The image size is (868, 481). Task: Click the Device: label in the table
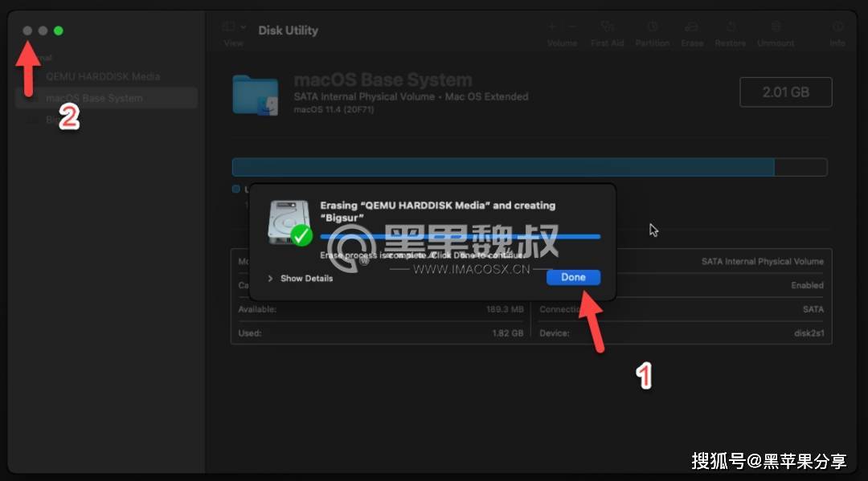554,332
